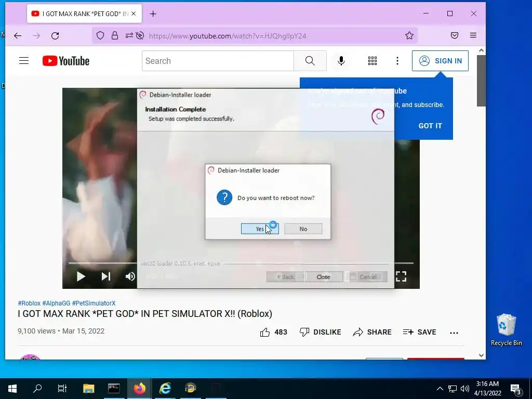532x399 pixels.
Task: Click the autoplay blocked icon in address bar
Action: 140,36
